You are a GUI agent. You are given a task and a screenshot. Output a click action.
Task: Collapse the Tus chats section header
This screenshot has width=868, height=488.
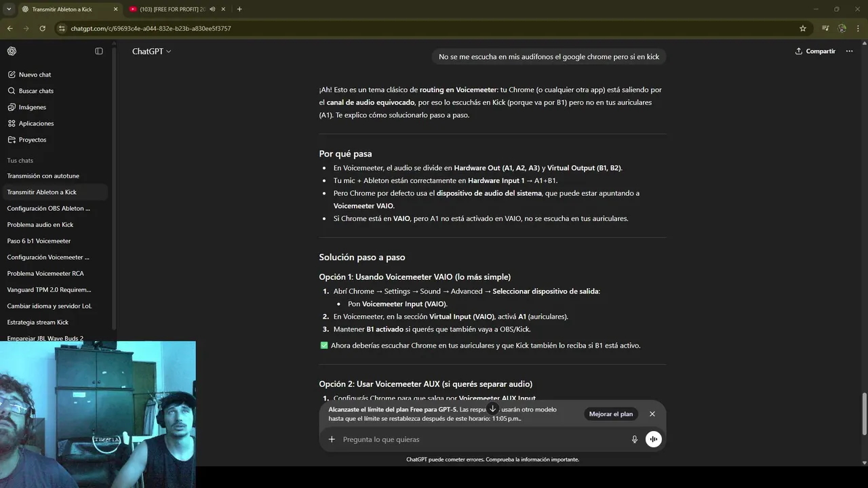pos(20,161)
